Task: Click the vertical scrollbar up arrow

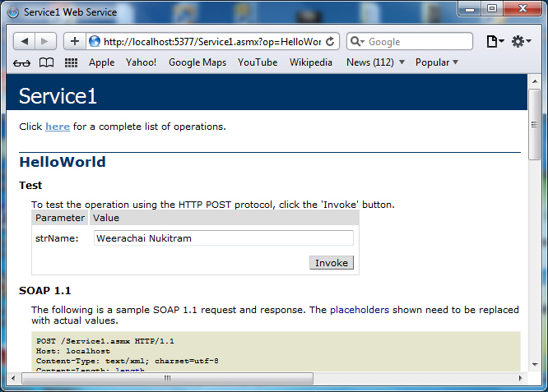Action: click(x=535, y=81)
